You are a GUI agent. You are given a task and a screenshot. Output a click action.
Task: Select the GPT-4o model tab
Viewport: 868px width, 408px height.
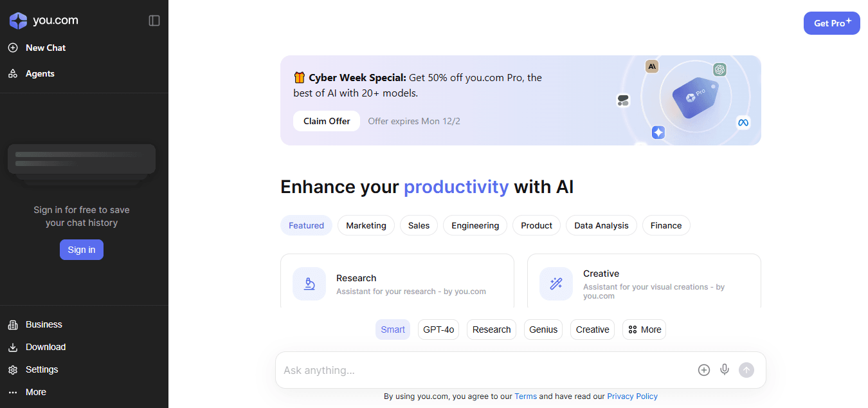438,329
